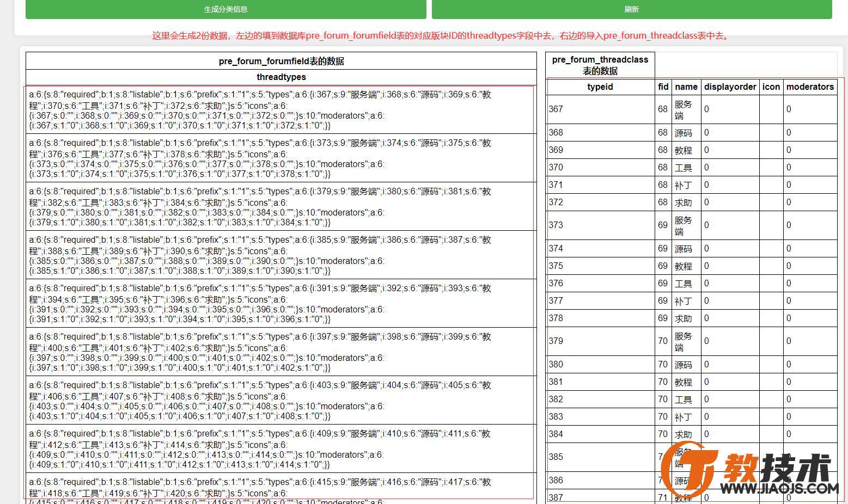Viewport: 848px width, 504px height.
Task: Select threadtypes data starting with i:379
Action: click(281, 206)
